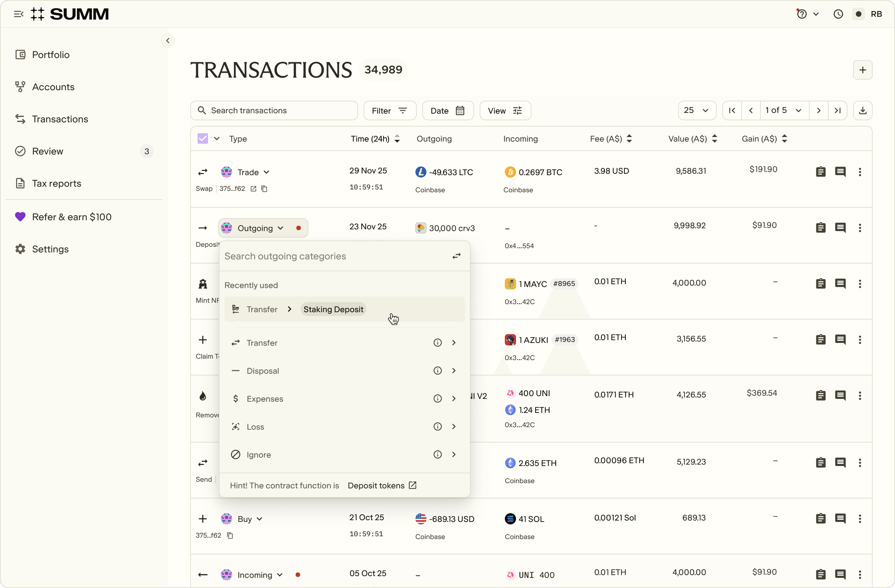This screenshot has width=895, height=588.
Task: Open the history clock icon
Action: click(838, 14)
